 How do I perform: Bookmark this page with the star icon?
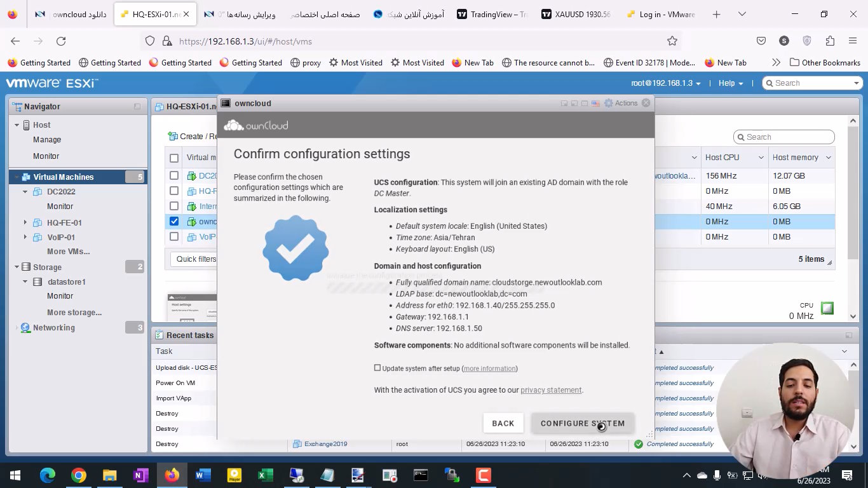672,41
